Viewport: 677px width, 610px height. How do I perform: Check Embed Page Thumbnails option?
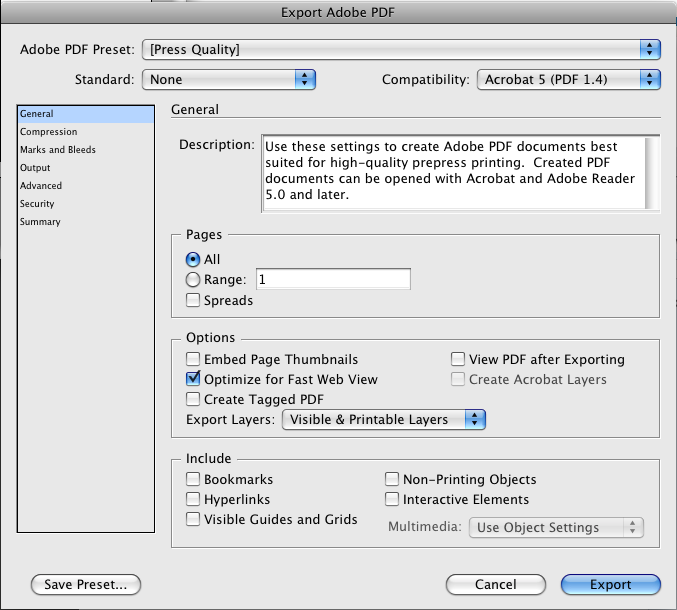[x=193, y=359]
